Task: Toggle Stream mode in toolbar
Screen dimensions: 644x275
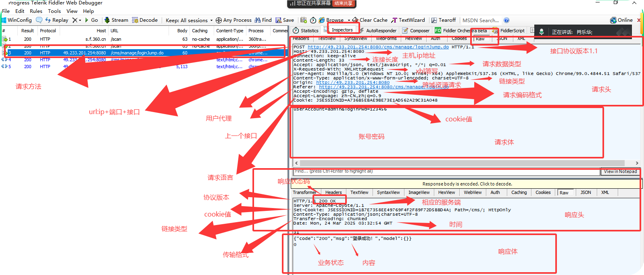Action: (117, 20)
